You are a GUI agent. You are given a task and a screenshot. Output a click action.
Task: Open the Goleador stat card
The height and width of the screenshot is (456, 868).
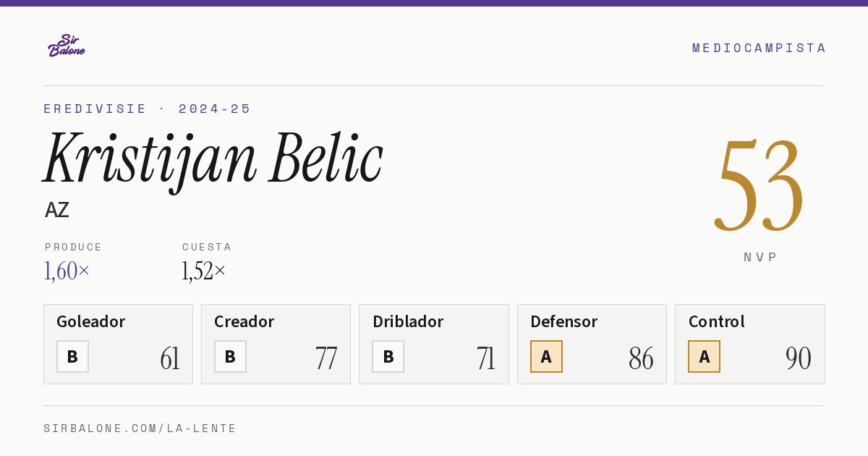click(118, 344)
